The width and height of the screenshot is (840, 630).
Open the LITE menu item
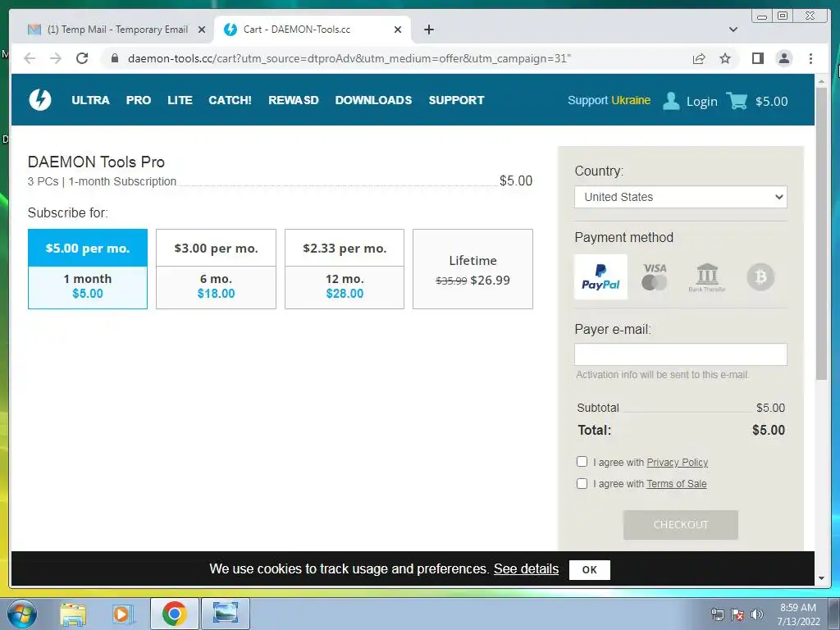pyautogui.click(x=180, y=100)
